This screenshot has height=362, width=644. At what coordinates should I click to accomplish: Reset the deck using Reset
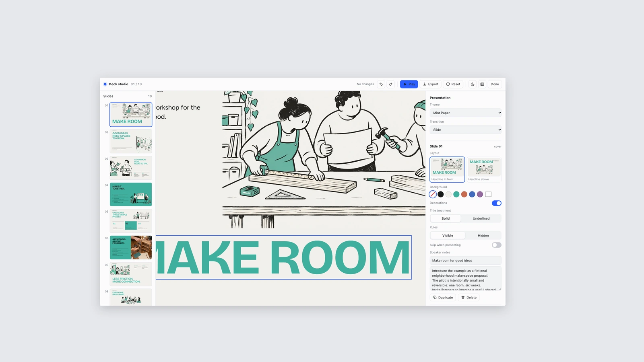coord(453,84)
